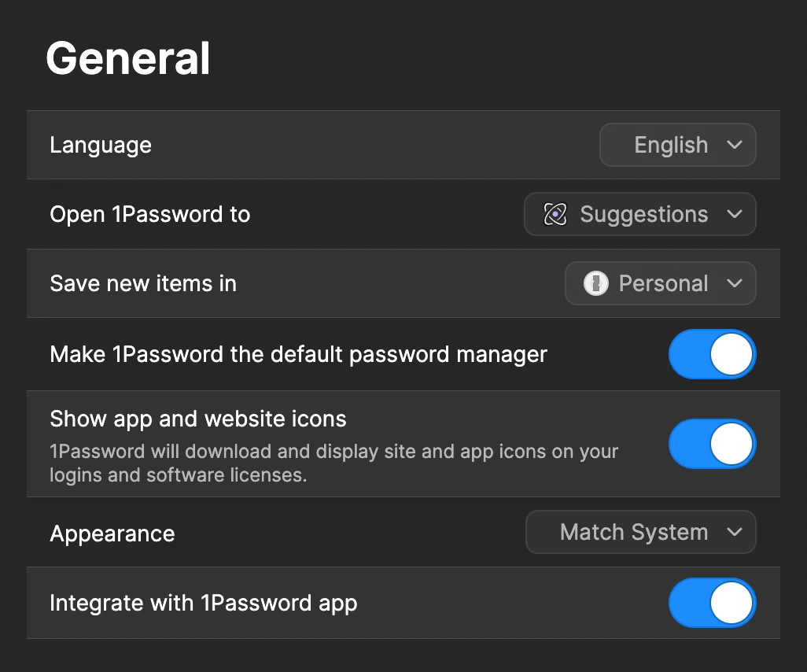
Task: Click the Integrate with 1Password app label
Action: (203, 604)
